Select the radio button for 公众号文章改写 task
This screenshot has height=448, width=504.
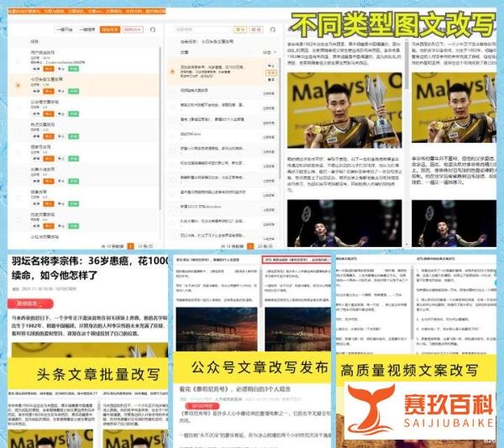pos(18,108)
